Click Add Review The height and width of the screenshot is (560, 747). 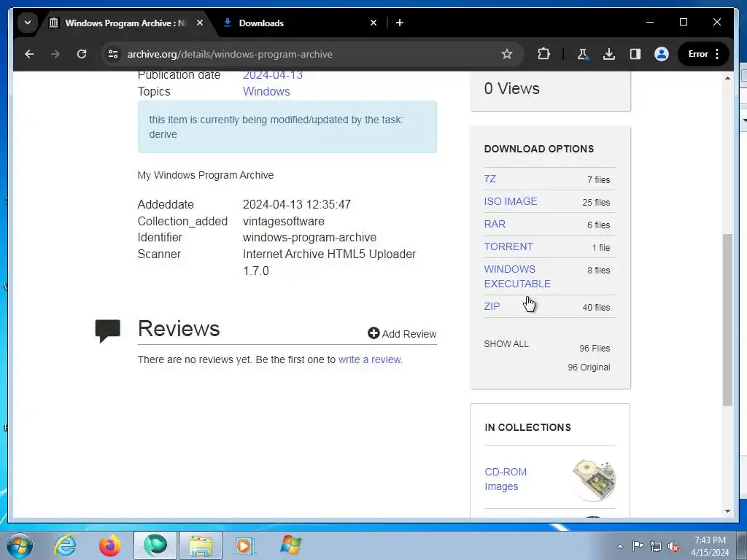click(x=402, y=334)
